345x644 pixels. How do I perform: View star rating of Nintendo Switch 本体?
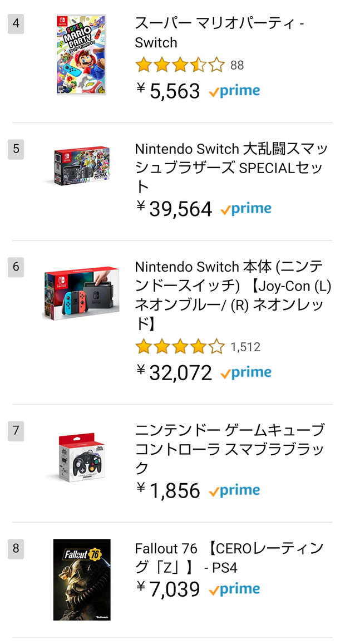pyautogui.click(x=180, y=347)
